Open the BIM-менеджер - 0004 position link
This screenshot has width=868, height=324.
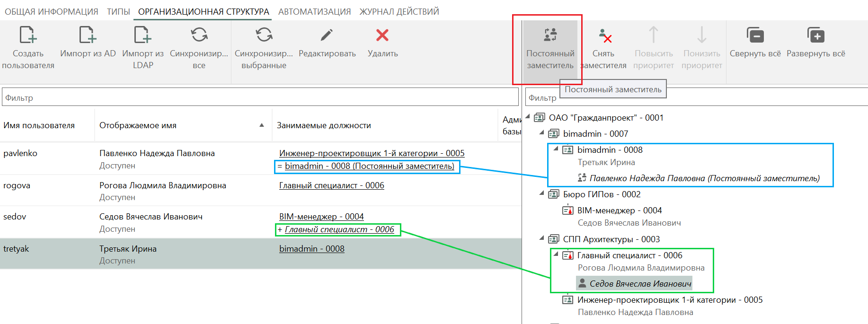(x=321, y=217)
